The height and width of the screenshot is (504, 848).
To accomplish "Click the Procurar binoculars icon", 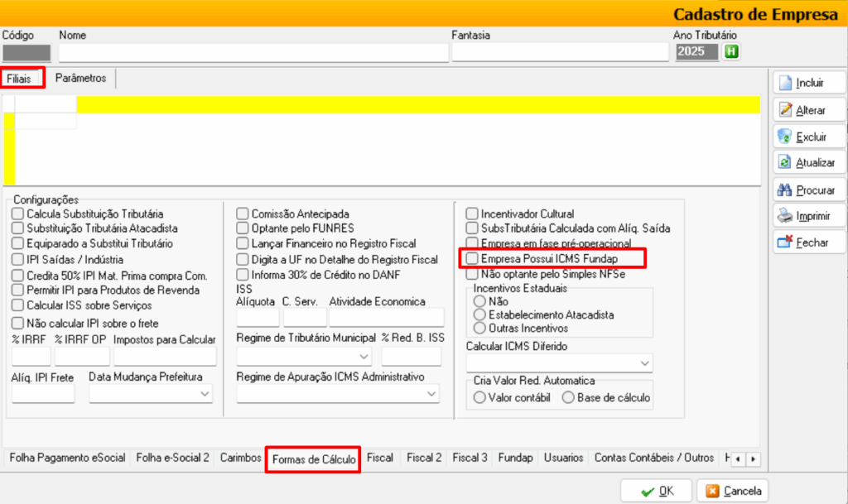I will [785, 190].
